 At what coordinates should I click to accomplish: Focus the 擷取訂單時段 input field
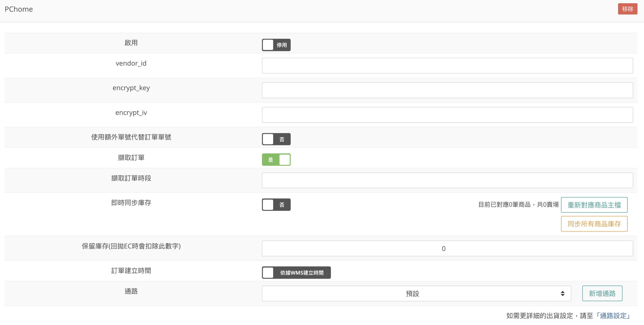point(447,180)
